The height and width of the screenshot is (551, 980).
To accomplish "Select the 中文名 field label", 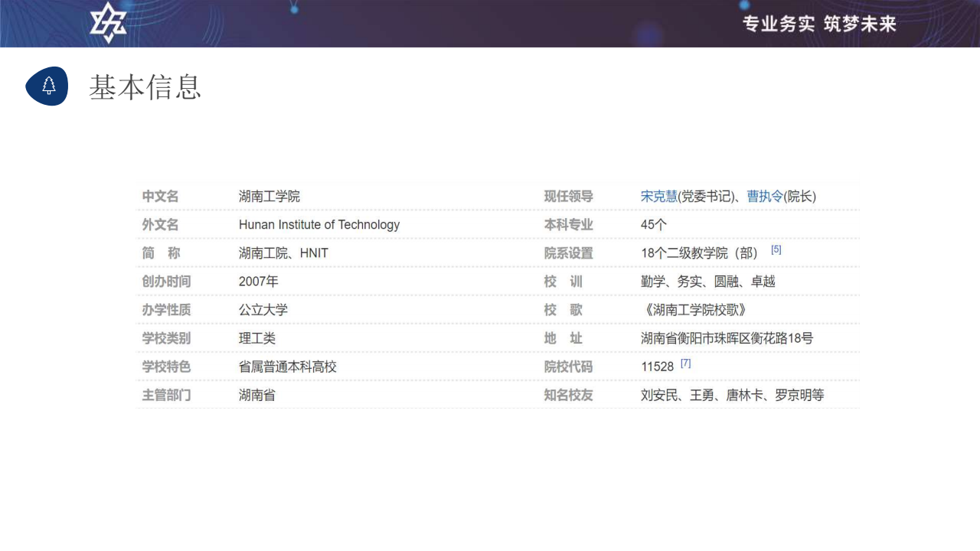I will (x=160, y=197).
